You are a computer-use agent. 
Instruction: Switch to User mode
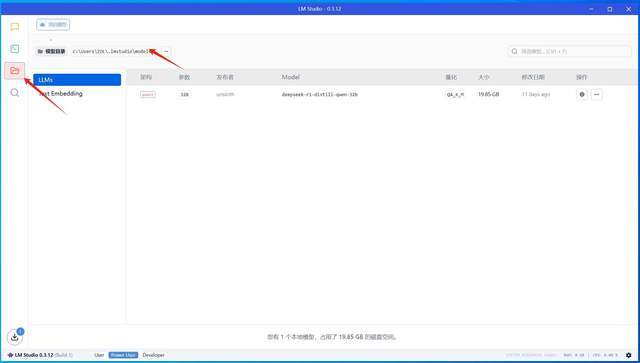pos(99,355)
